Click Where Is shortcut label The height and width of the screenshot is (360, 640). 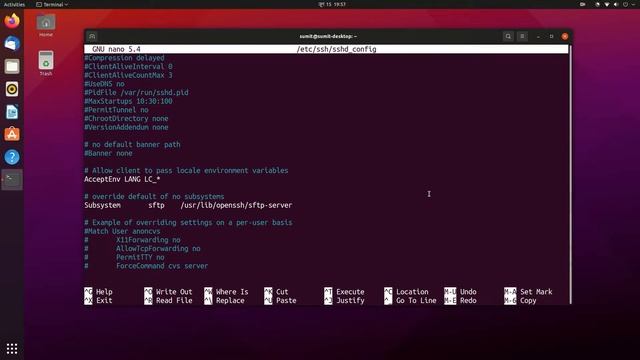pos(232,292)
